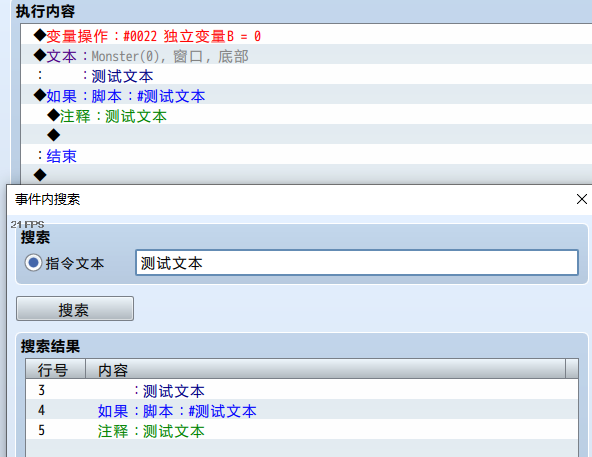This screenshot has height=457, width=592.
Task: Click the search text field containing 测试文本
Action: pyautogui.click(x=357, y=262)
